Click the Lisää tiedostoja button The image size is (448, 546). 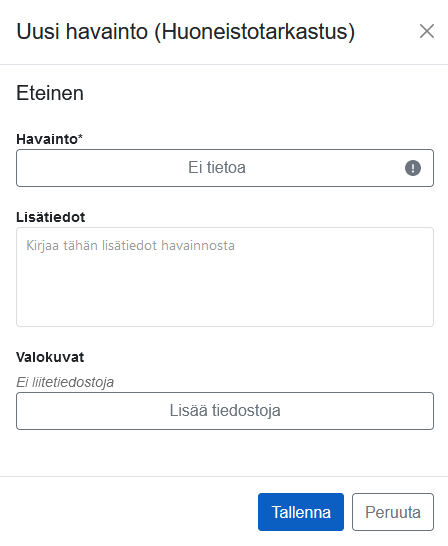pos(225,411)
